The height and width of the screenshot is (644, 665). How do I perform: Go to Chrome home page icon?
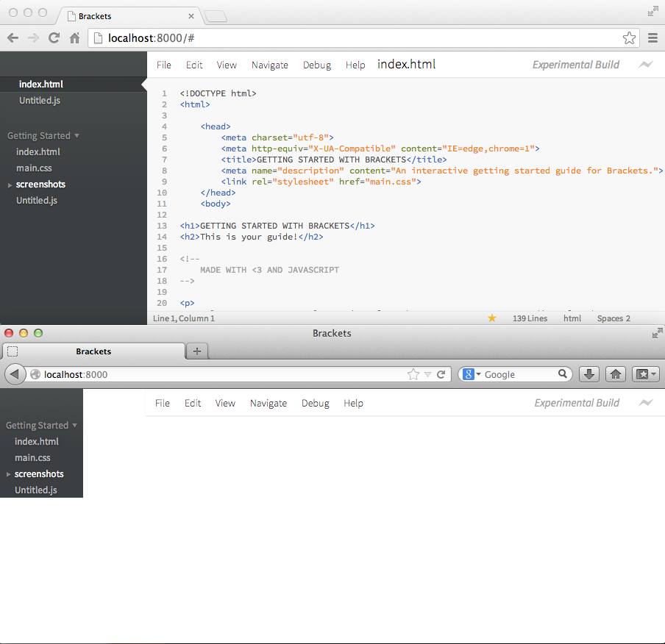[x=74, y=38]
